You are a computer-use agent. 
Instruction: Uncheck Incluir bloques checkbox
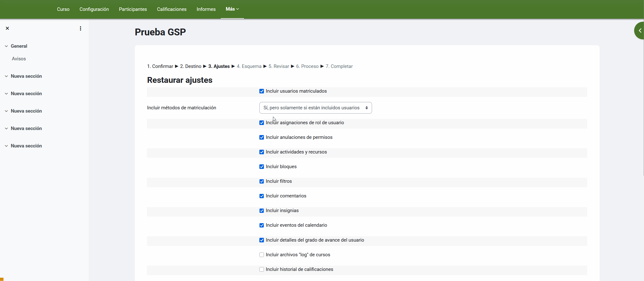(262, 167)
